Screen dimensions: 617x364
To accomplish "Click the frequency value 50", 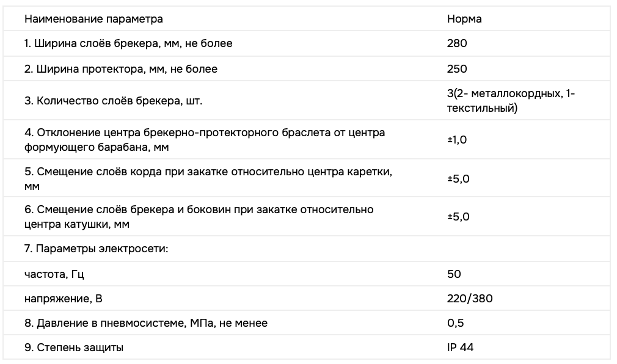I will 454,274.
